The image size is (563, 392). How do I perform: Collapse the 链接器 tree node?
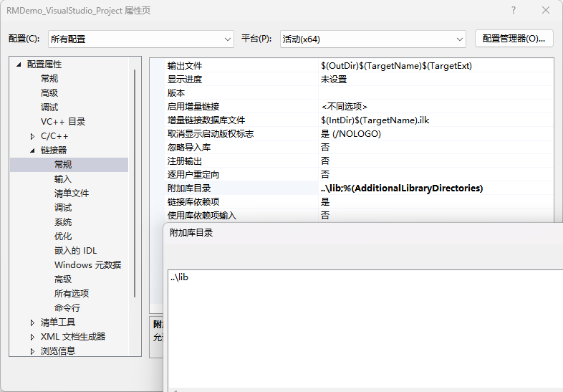tap(32, 150)
